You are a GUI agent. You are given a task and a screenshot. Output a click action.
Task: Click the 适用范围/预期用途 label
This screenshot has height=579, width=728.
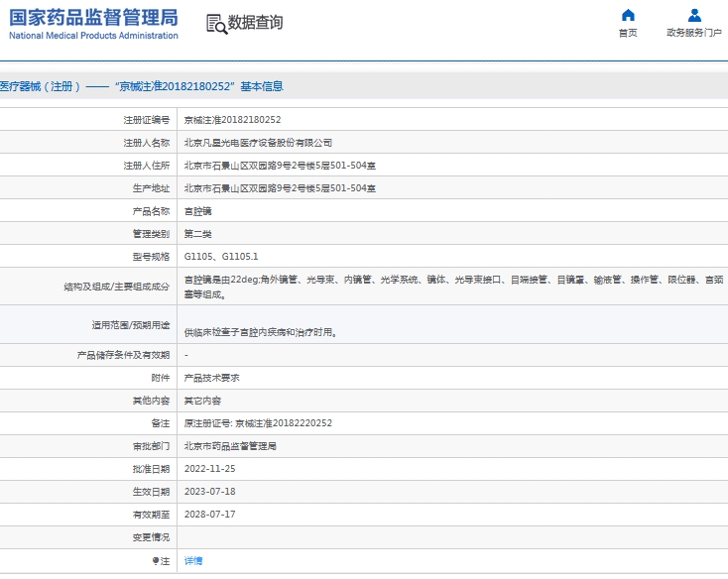point(131,325)
